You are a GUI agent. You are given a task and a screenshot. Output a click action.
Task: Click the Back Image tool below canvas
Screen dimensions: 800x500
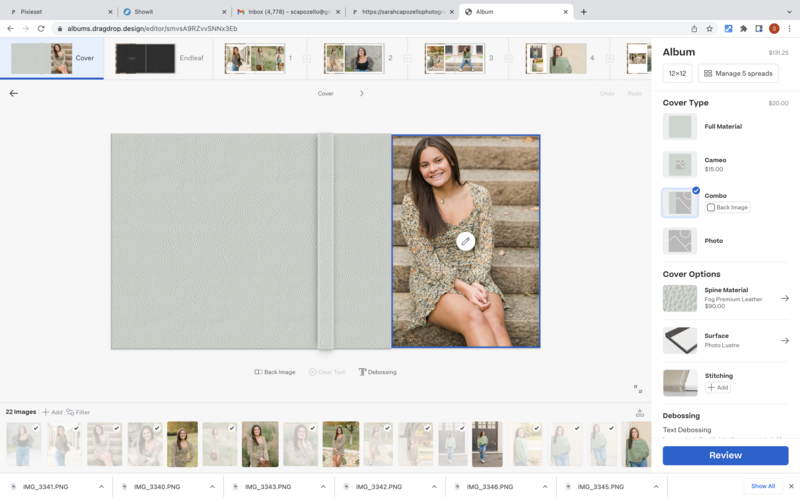(275, 372)
